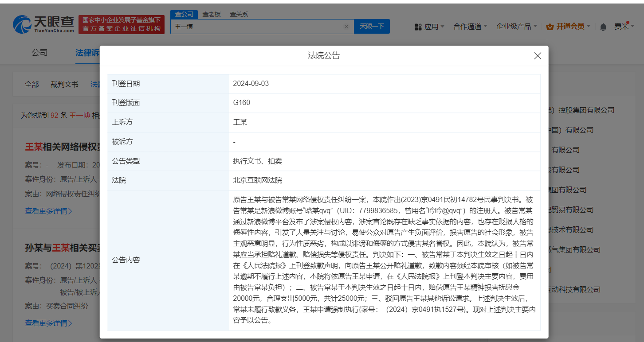
Task: Open 查看更多详情 for the first case
Action: pyautogui.click(x=48, y=211)
